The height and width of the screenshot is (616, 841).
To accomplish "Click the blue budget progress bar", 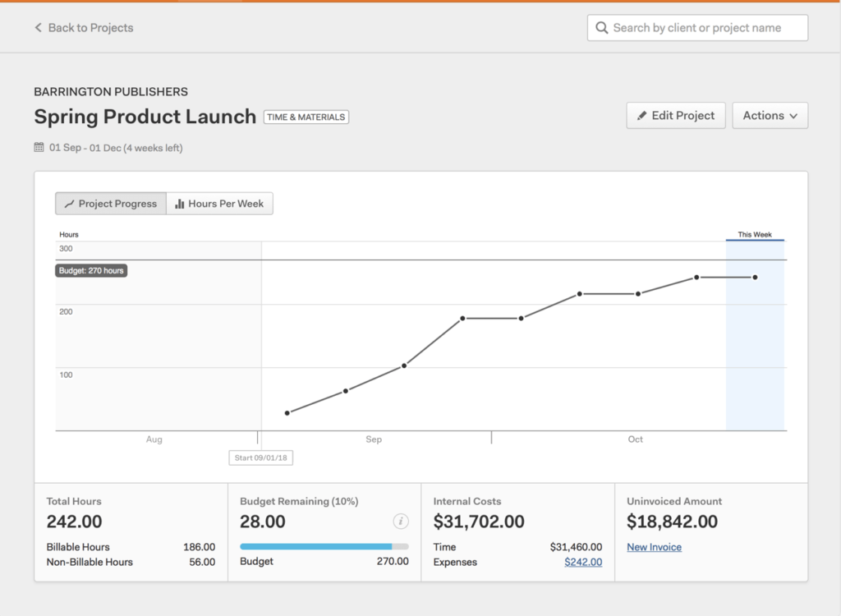I will pyautogui.click(x=316, y=546).
